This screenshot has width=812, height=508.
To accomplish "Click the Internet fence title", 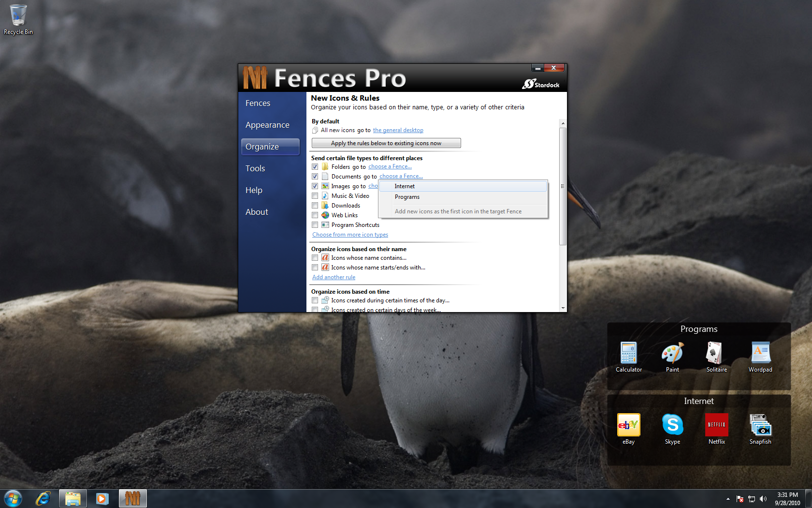I will [x=699, y=401].
